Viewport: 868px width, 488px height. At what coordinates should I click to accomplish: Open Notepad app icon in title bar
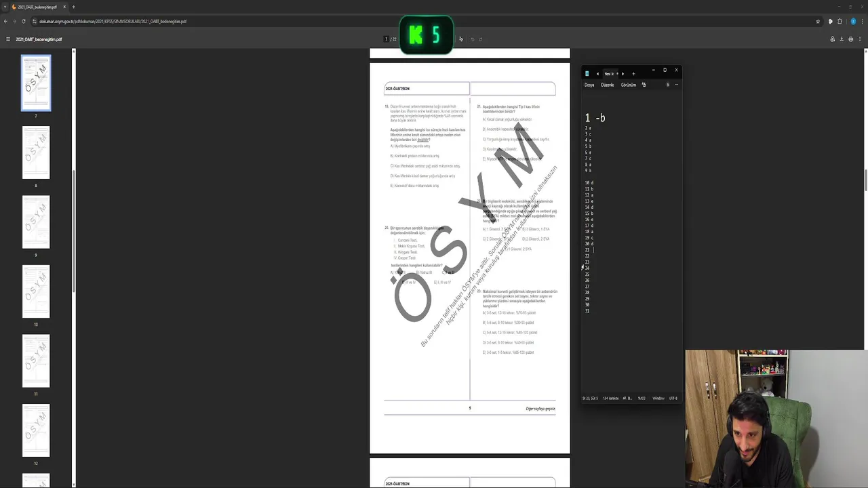tap(587, 73)
